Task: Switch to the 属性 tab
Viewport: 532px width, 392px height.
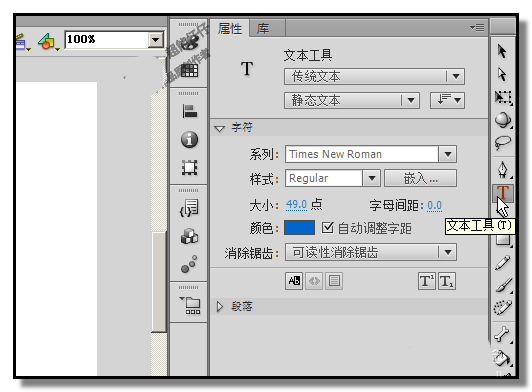Action: [230, 29]
